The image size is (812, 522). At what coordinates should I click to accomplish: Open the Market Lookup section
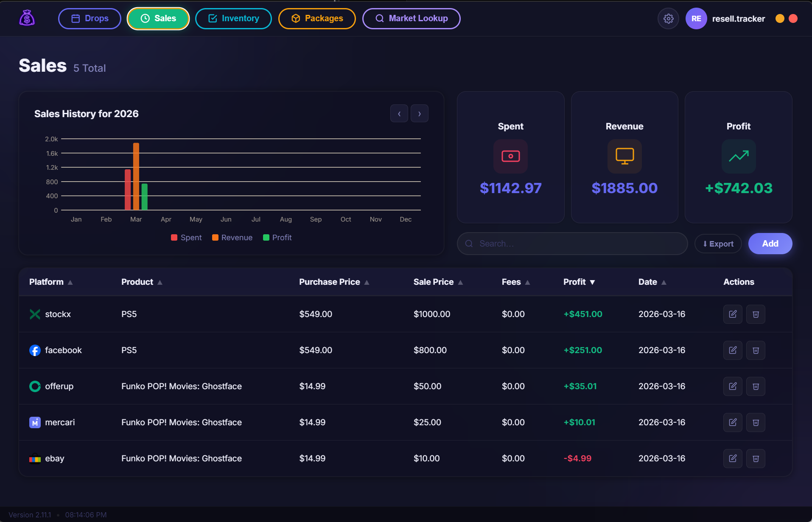click(411, 18)
